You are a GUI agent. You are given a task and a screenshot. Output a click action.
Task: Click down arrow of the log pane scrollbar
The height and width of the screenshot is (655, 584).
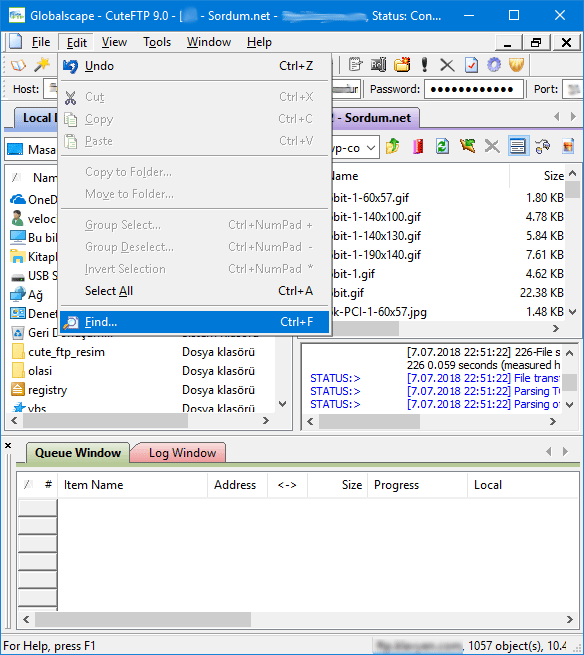(x=569, y=404)
